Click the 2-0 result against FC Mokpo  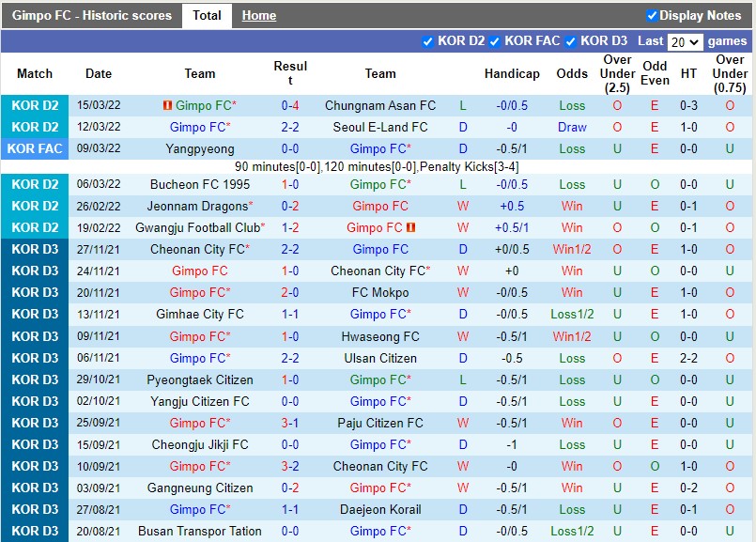pos(290,293)
